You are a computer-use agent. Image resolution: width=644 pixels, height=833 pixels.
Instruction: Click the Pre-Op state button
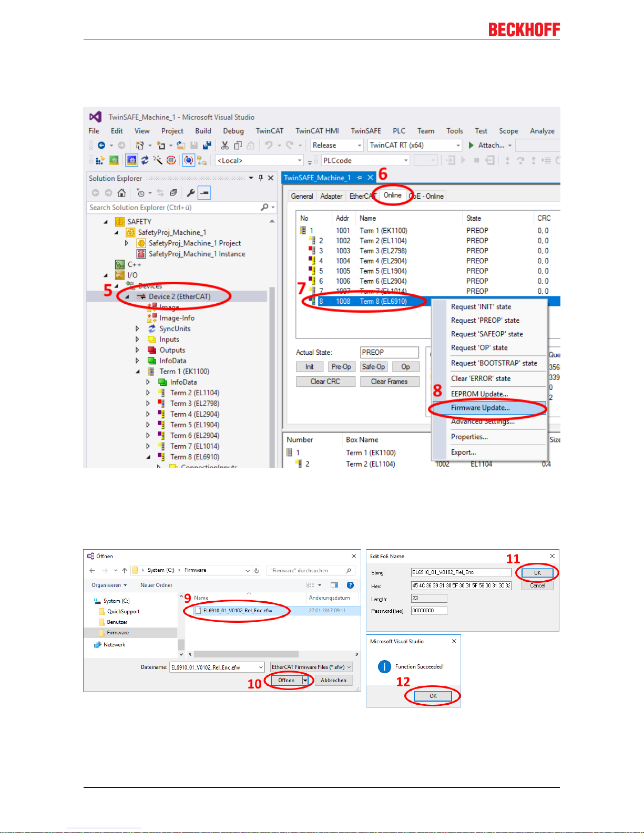(341, 367)
